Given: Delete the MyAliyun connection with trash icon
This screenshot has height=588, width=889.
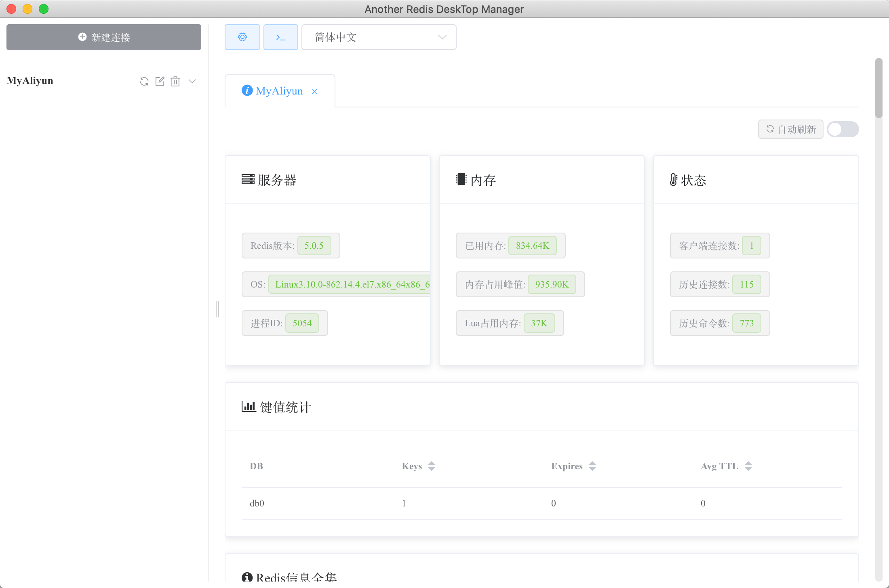Looking at the screenshot, I should tap(175, 81).
